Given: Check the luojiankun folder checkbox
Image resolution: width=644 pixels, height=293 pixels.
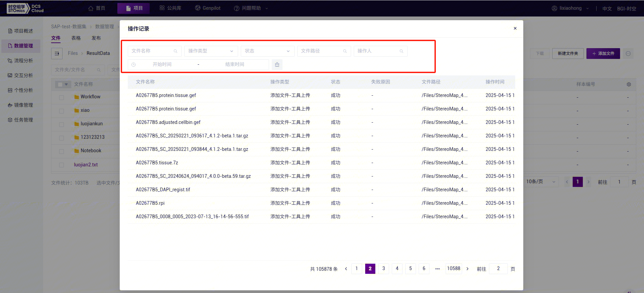Looking at the screenshot, I should click(x=62, y=124).
